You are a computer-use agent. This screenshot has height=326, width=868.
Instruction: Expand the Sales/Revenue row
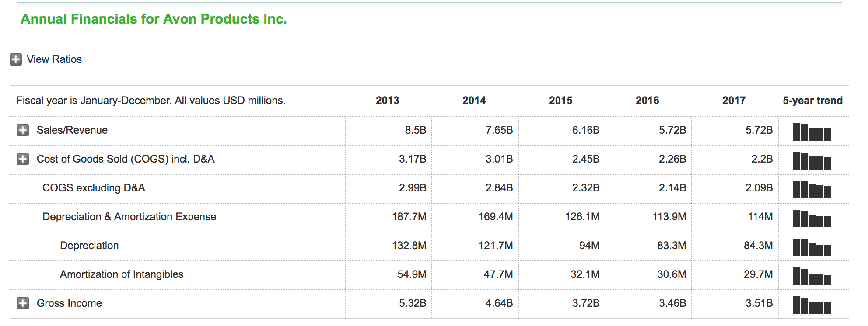(x=23, y=130)
